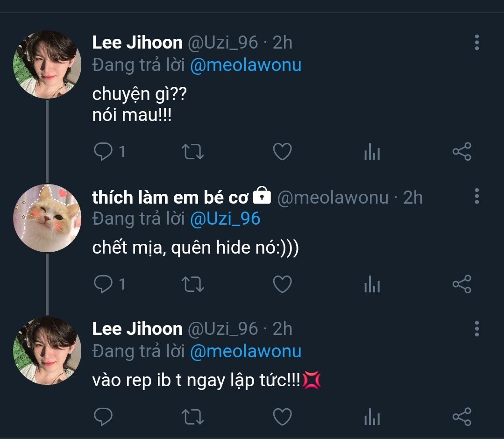View analytics for "vào rep ib" tweet
The width and height of the screenshot is (504, 439).
pyautogui.click(x=372, y=417)
